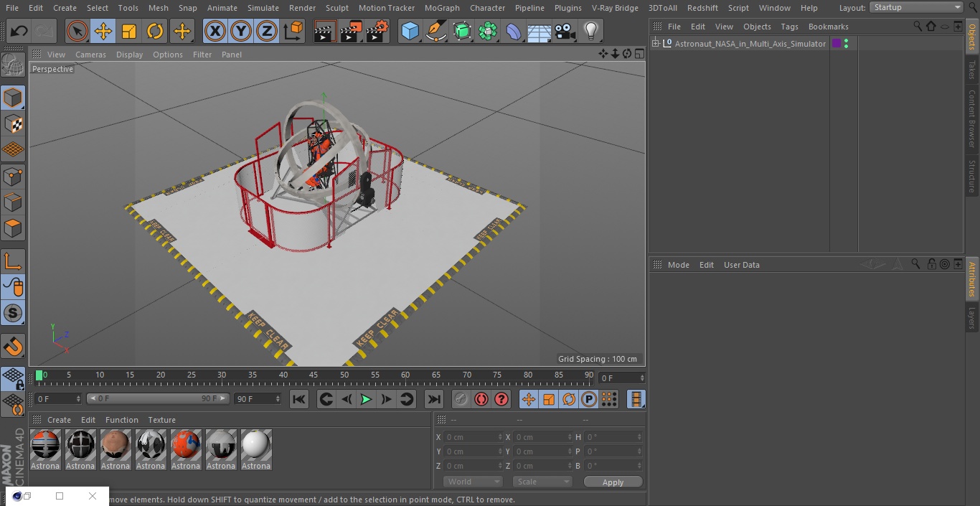Open viewport Cameras menu
The width and height of the screenshot is (980, 506).
(90, 55)
